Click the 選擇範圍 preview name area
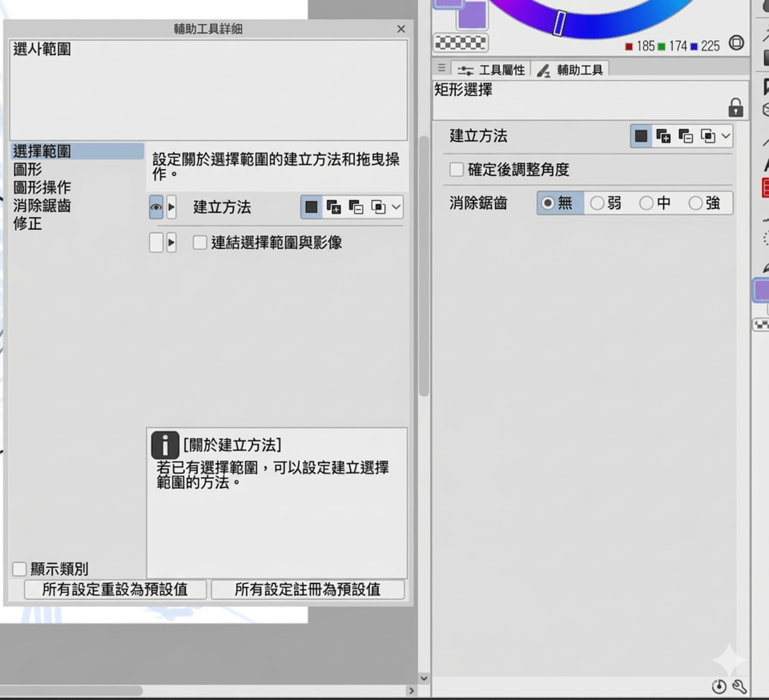 coord(208,91)
